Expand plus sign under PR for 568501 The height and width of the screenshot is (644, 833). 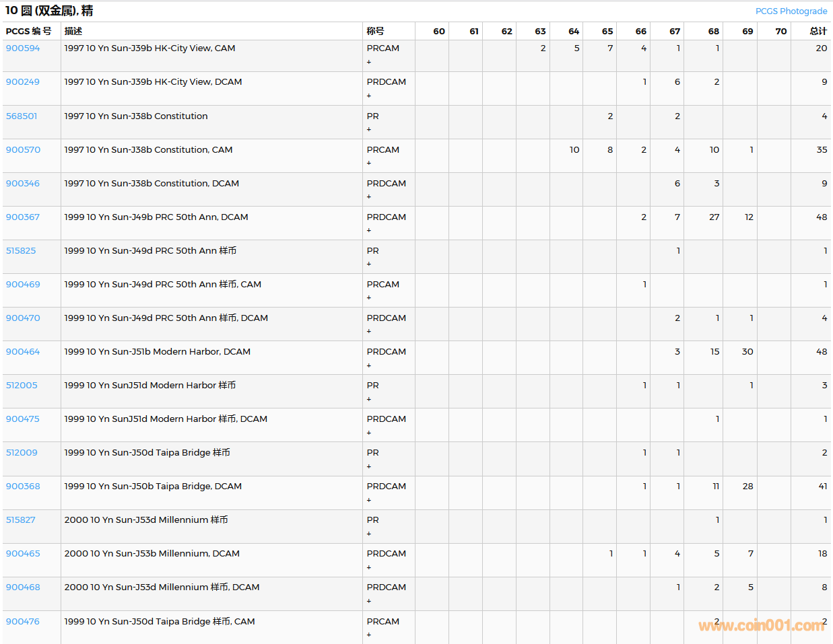[369, 129]
